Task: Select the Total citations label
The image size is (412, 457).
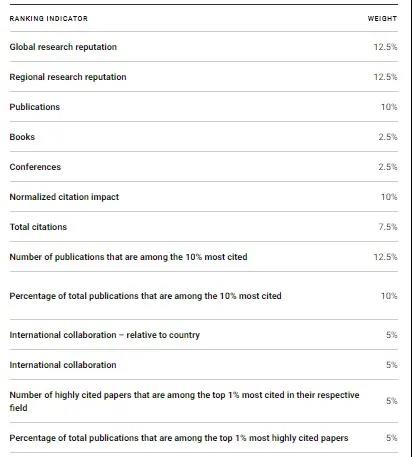Action: point(38,227)
